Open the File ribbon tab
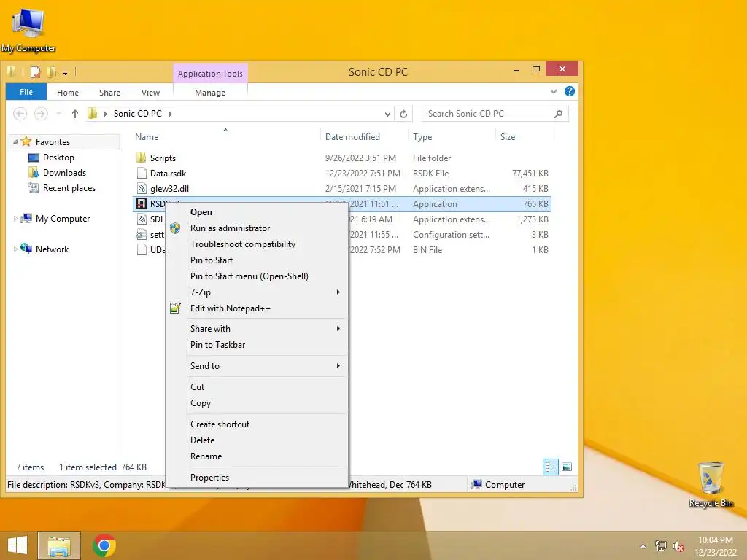Screen dimensions: 747x560 [x=26, y=92]
